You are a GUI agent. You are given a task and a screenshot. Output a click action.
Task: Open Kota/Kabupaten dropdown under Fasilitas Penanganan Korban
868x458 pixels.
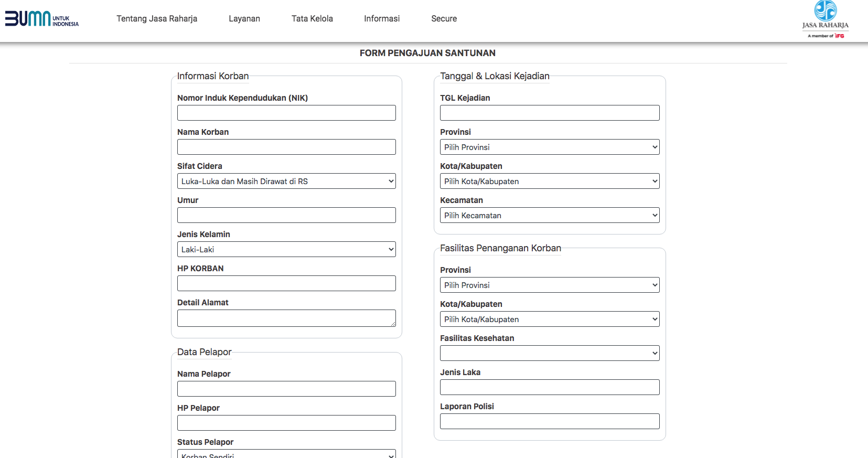[550, 319]
